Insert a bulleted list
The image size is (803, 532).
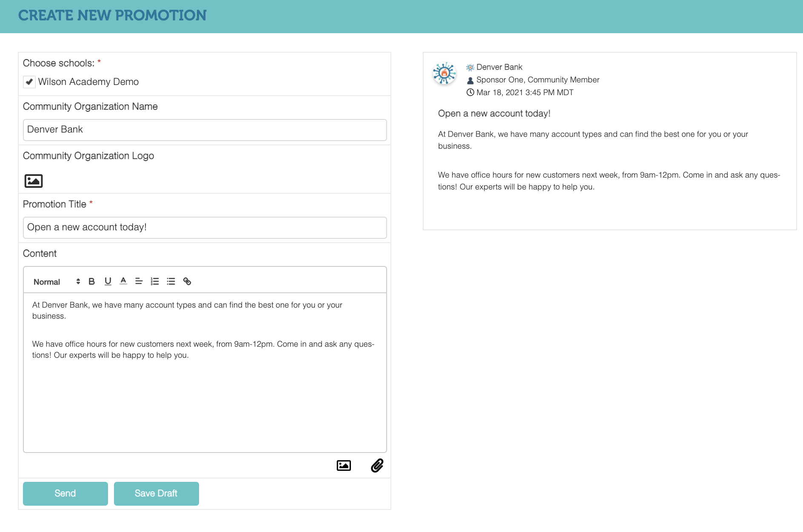pos(171,281)
